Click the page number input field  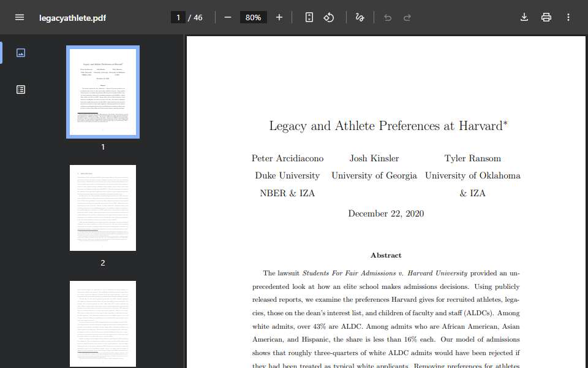(x=178, y=17)
